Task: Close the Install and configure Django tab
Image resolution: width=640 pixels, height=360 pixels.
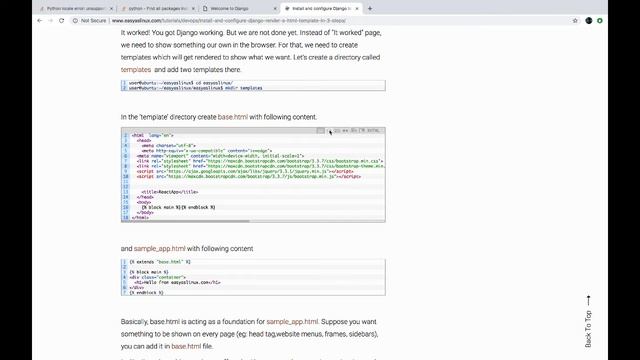Action: pos(357,8)
